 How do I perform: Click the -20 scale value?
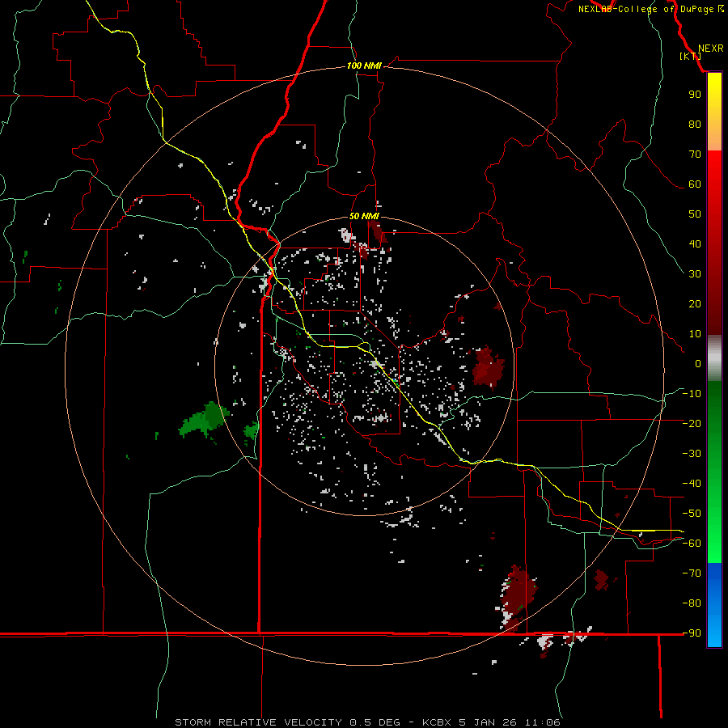coord(692,423)
